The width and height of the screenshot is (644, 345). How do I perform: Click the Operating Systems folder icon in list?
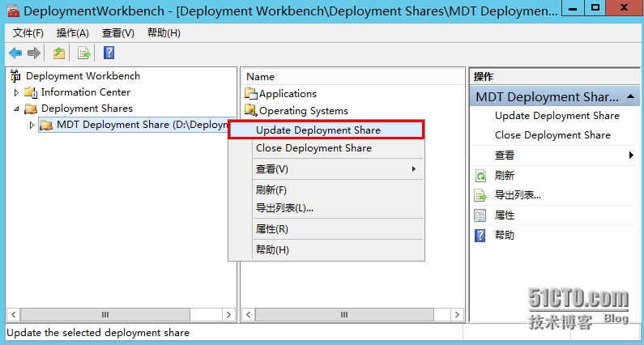(251, 110)
